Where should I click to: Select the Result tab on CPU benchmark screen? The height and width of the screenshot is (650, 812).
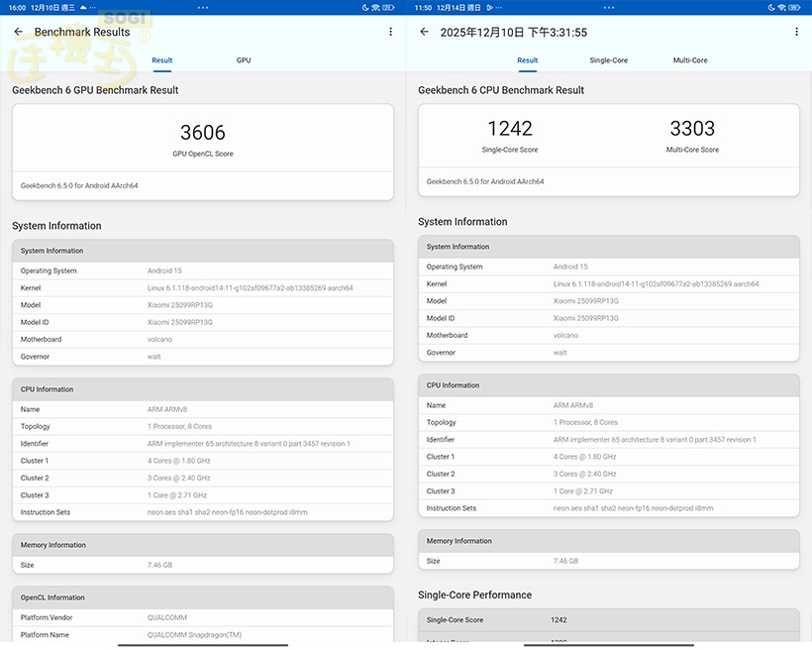(x=527, y=60)
